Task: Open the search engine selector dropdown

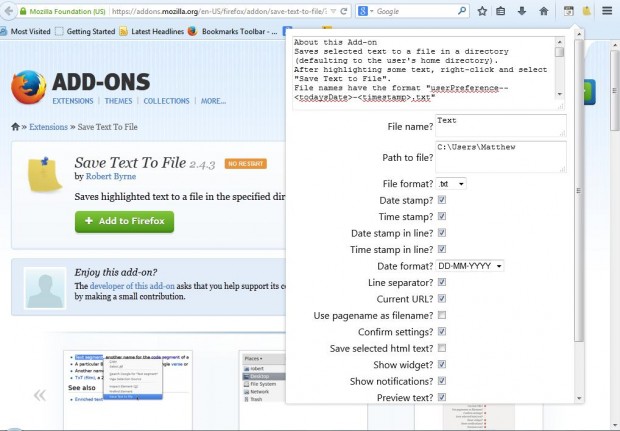Action: tap(365, 12)
